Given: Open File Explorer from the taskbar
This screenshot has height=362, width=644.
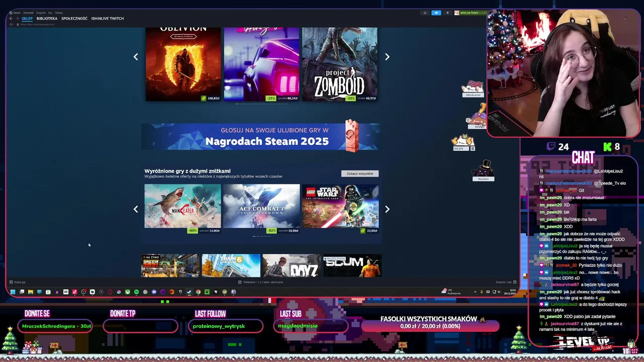Looking at the screenshot, I should point(30,292).
